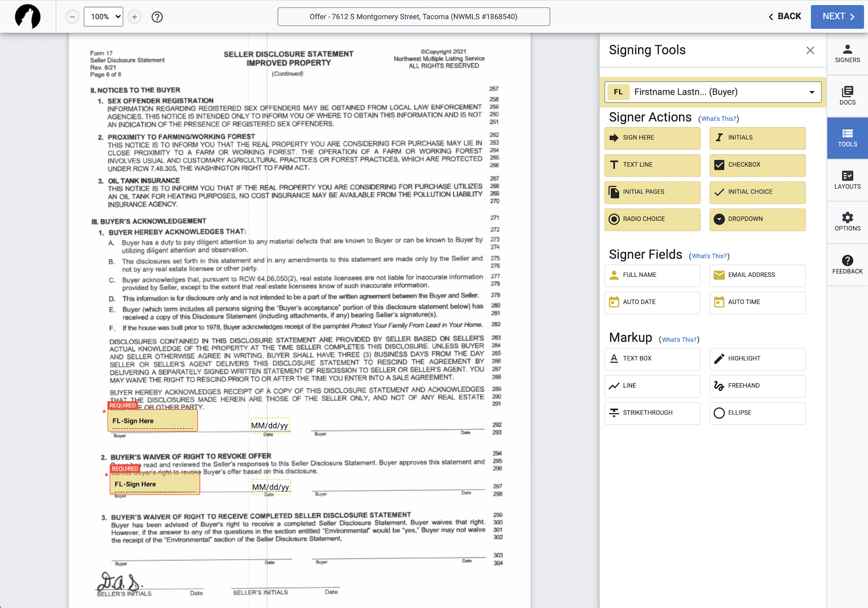Image resolution: width=868 pixels, height=608 pixels.
Task: Expand the Buyer signer selector dropdown
Action: coord(713,92)
